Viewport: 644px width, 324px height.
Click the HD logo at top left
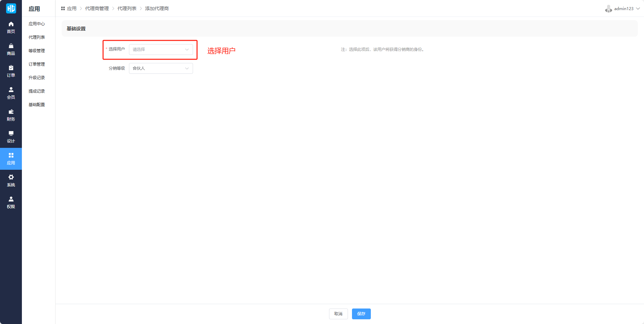pyautogui.click(x=11, y=8)
